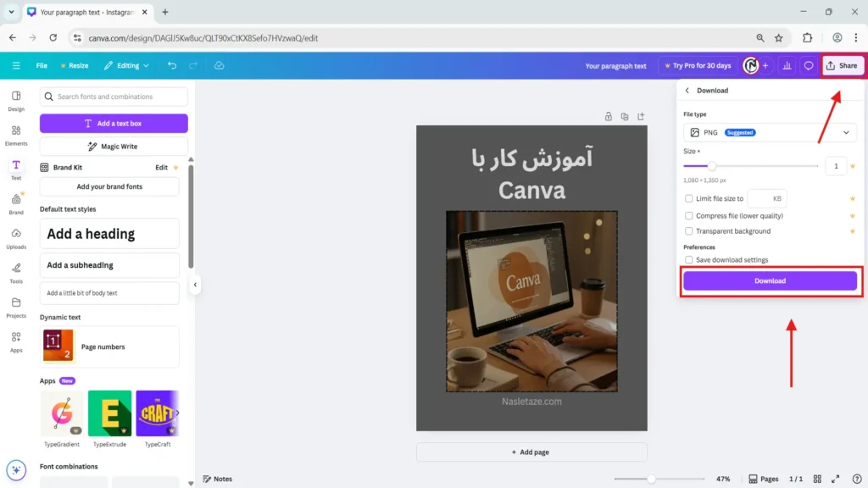
Task: Open the Editing mode dropdown
Action: [127, 65]
